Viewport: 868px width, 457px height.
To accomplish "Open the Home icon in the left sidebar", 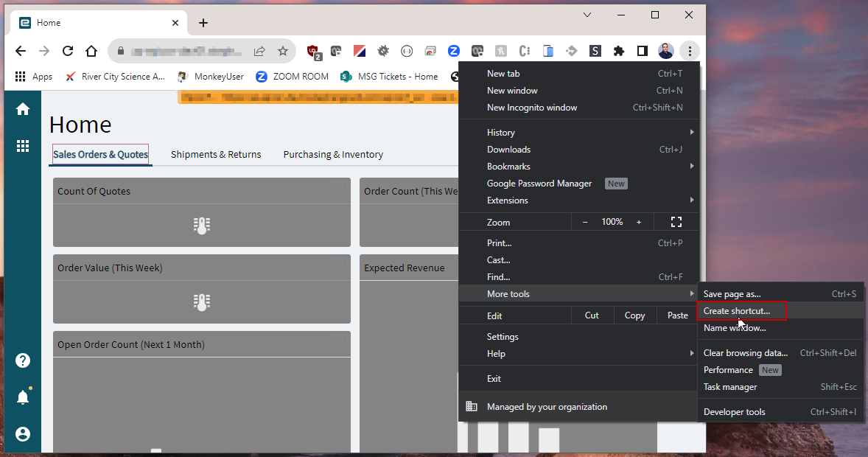I will (22, 108).
